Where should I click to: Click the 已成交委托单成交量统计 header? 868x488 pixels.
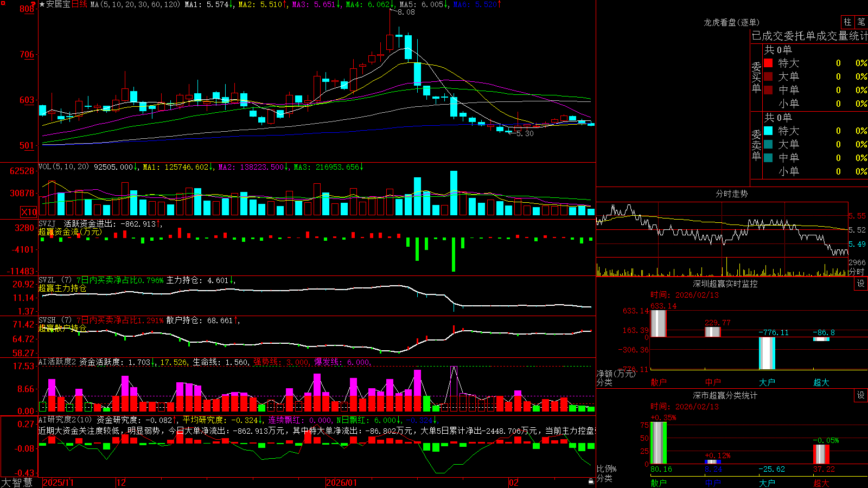(809, 36)
